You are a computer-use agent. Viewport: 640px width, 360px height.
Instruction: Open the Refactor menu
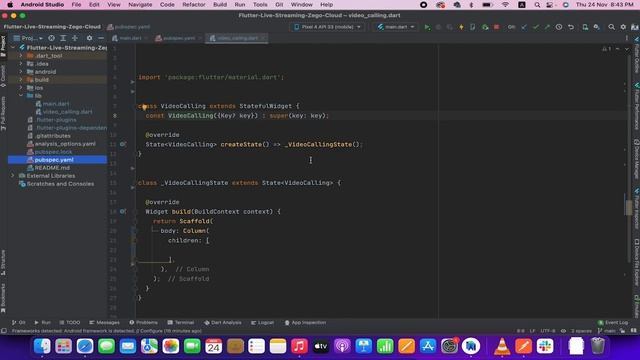(x=193, y=4)
